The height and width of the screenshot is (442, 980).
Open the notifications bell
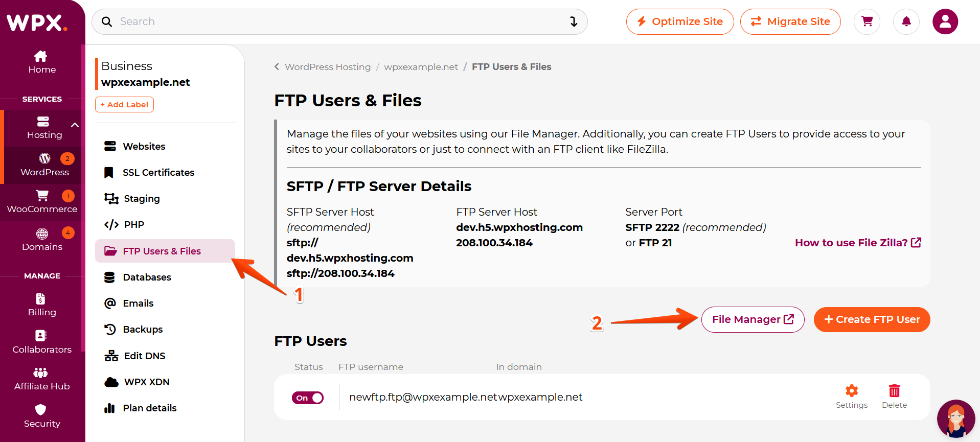pos(906,21)
